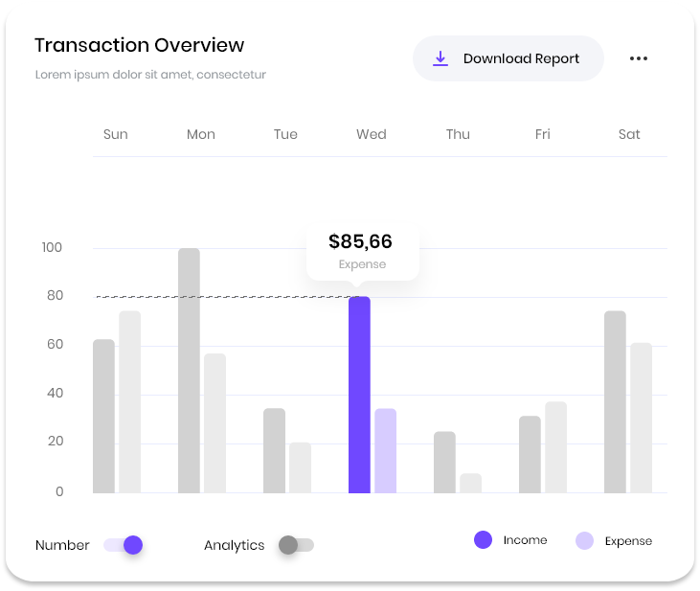The height and width of the screenshot is (591, 700).
Task: Click the purple Income legend dot
Action: 483,540
